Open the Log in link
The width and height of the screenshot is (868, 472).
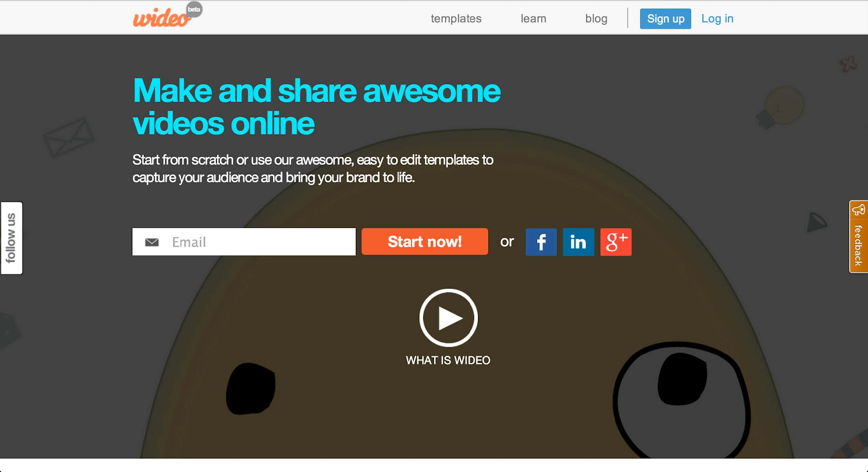tap(717, 18)
